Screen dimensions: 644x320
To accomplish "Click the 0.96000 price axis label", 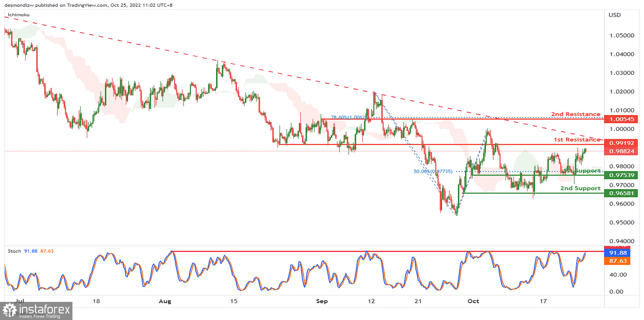I will click(622, 204).
